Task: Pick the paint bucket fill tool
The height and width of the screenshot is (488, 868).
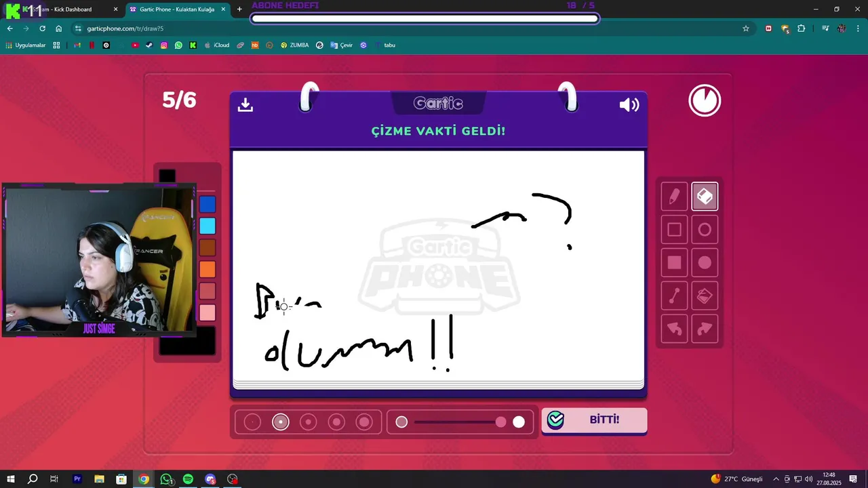Action: (x=705, y=296)
